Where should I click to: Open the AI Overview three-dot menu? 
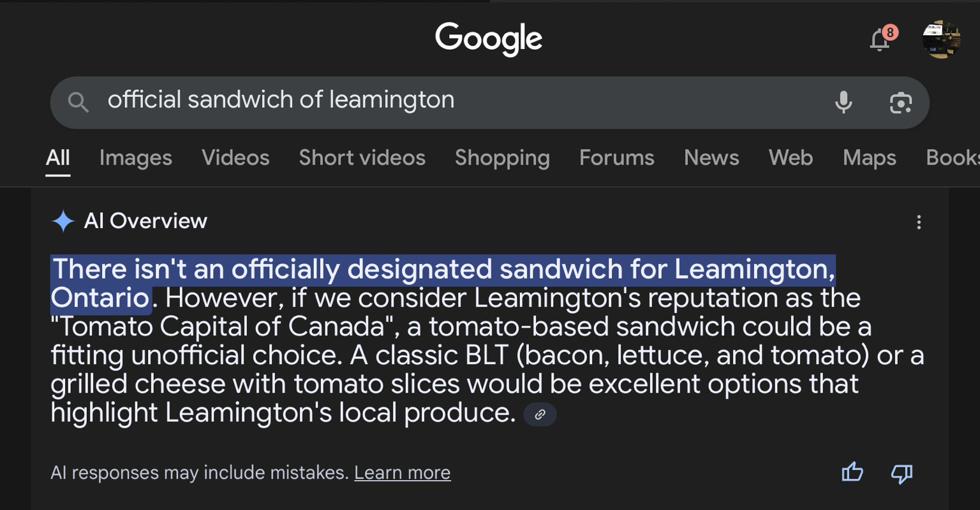pyautogui.click(x=919, y=222)
